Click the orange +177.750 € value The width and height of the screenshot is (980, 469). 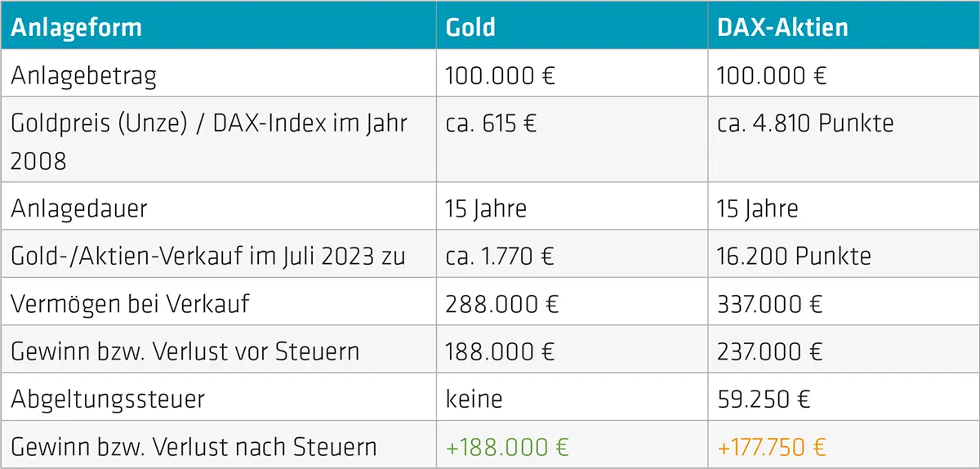click(x=771, y=447)
